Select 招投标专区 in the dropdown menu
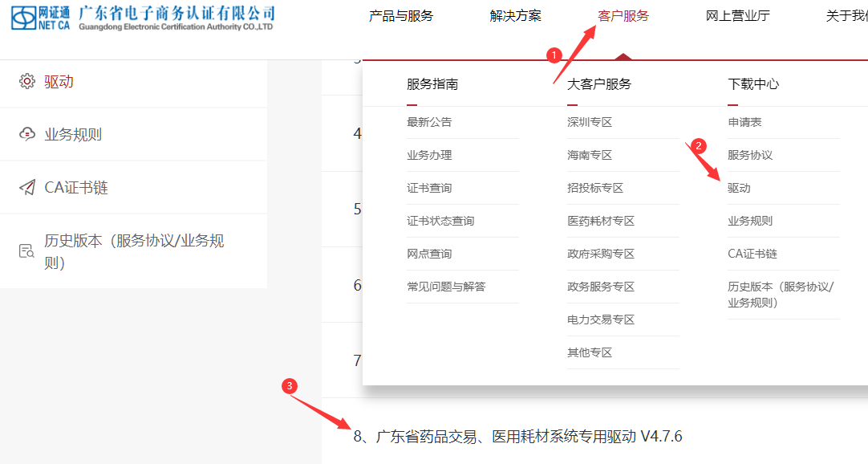Image resolution: width=868 pixels, height=464 pixels. [x=595, y=188]
